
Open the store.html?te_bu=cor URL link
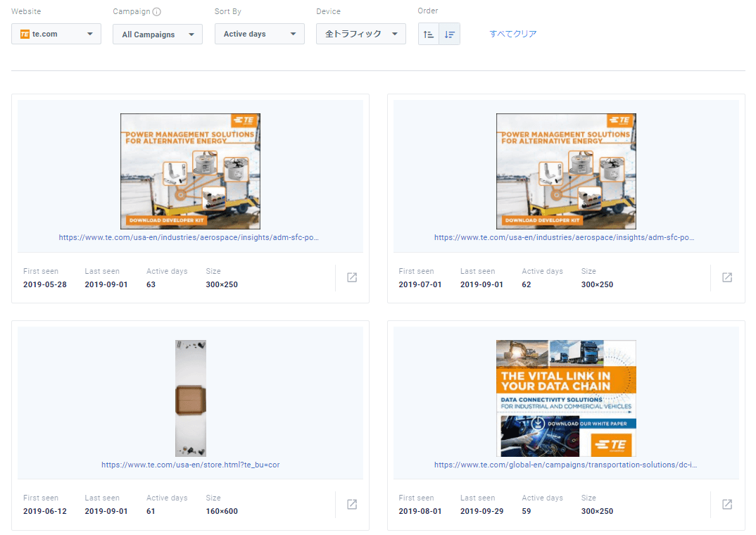pyautogui.click(x=190, y=465)
